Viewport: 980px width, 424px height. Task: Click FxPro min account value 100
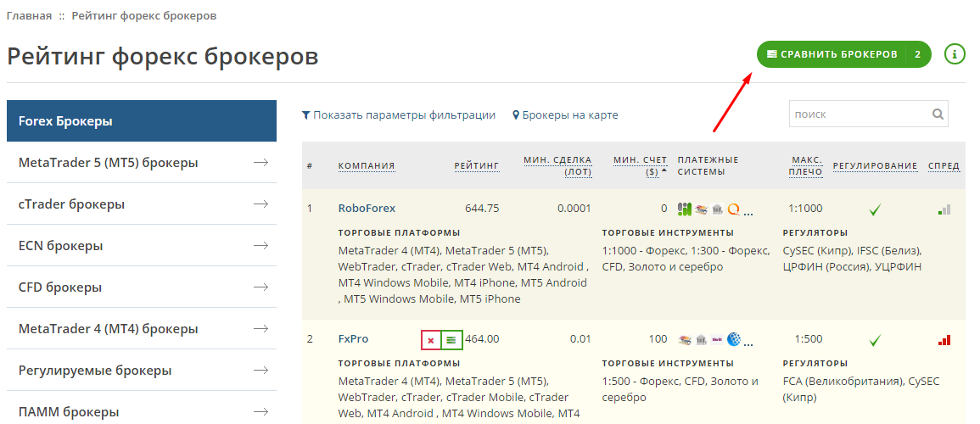658,339
